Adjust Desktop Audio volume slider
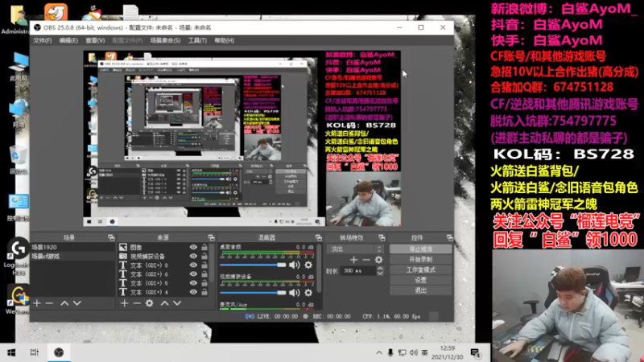The width and height of the screenshot is (644, 362). point(253,265)
